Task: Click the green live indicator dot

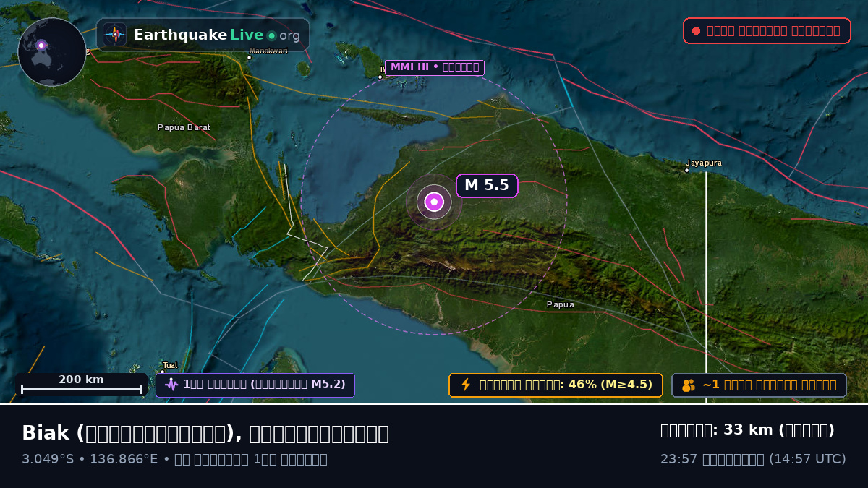Action: [271, 35]
